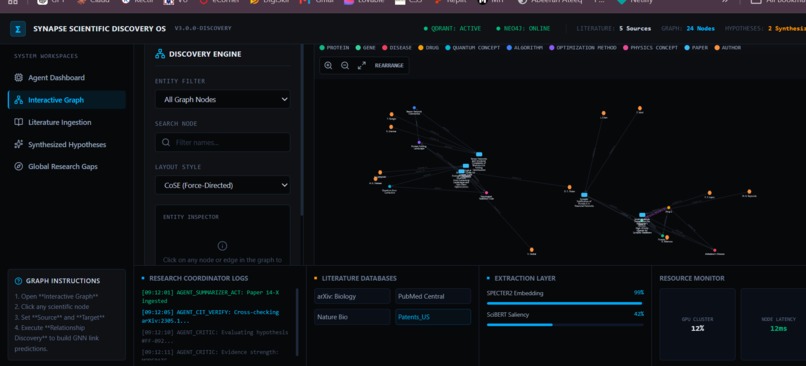Screen dimensions: 806x366
Task: Open the Global Research Gaps workspace
Action: (x=67, y=167)
